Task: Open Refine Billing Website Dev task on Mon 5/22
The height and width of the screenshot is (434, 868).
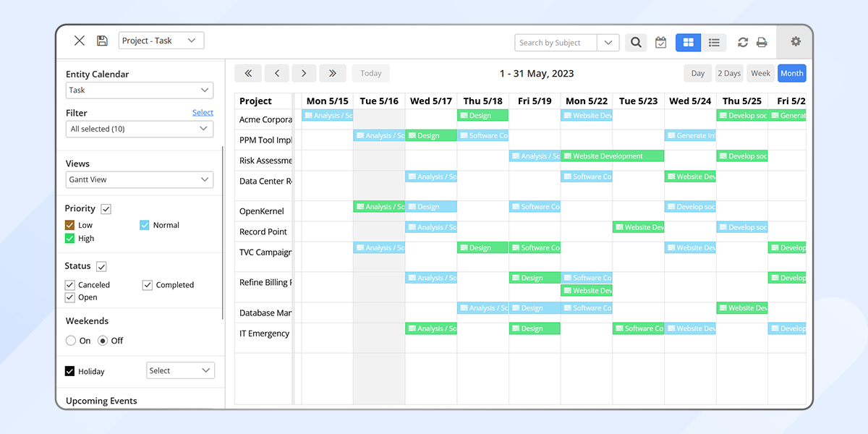Action: coord(587,291)
